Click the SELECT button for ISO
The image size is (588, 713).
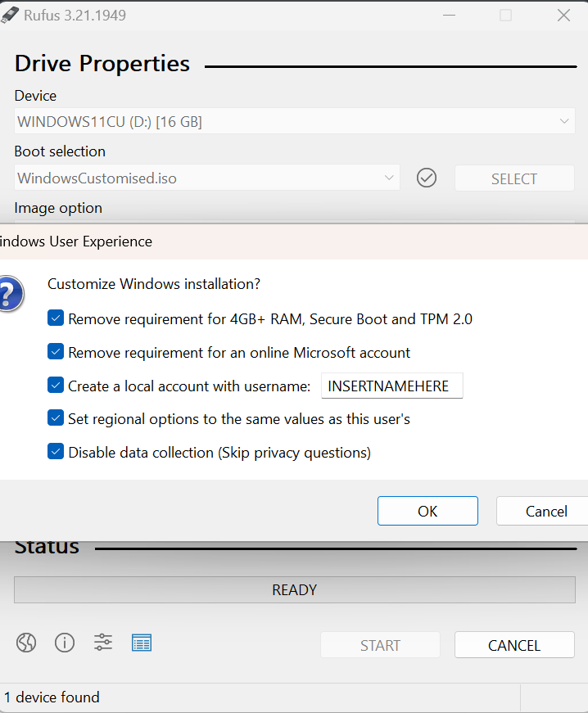(514, 178)
